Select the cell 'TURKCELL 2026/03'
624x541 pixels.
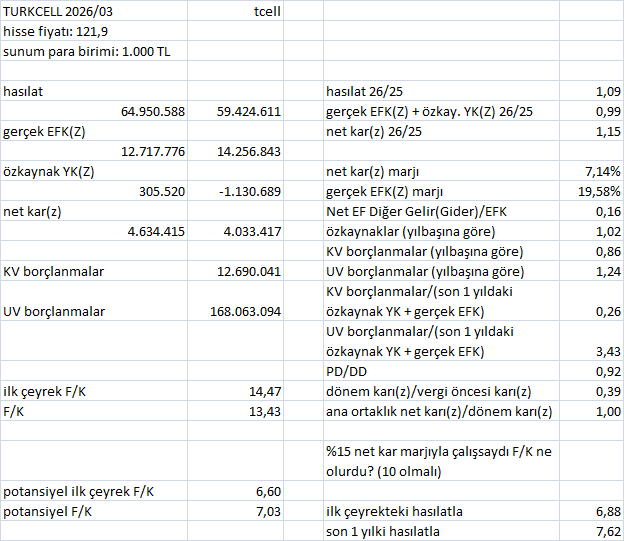pos(94,11)
